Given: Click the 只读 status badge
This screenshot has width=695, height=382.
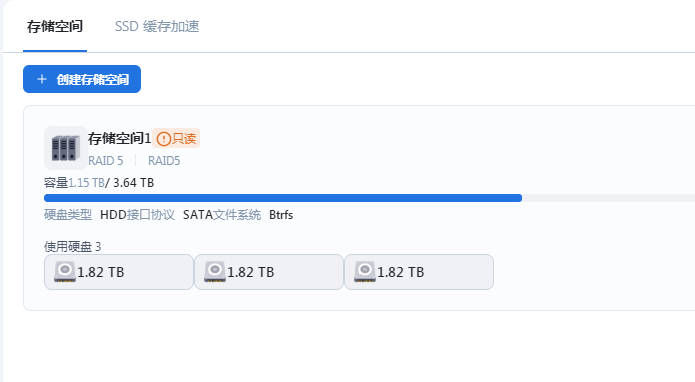Looking at the screenshot, I should coord(176,138).
